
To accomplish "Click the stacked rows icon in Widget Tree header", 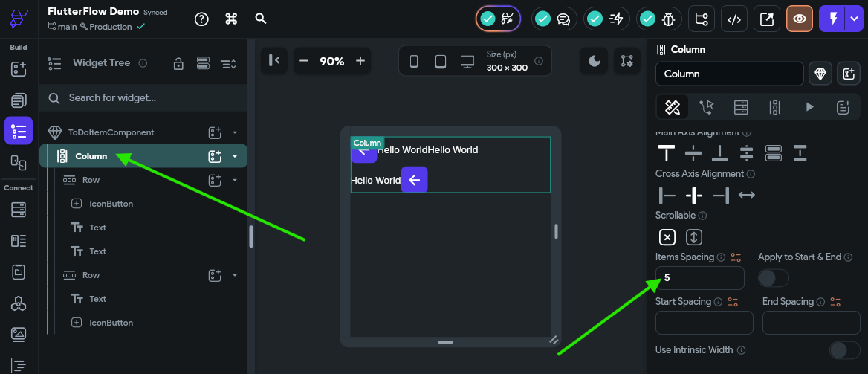I will (203, 64).
